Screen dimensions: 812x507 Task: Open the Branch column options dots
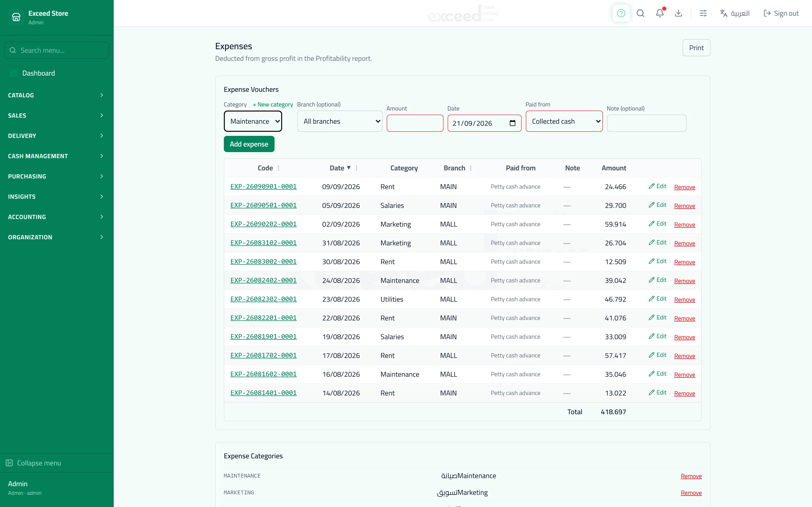click(x=470, y=168)
